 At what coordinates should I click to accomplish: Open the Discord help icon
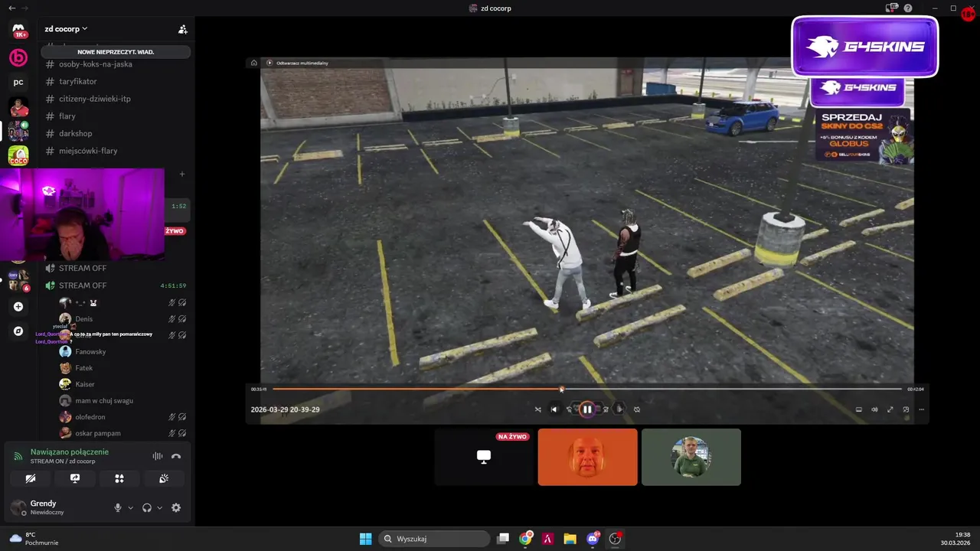pos(908,8)
